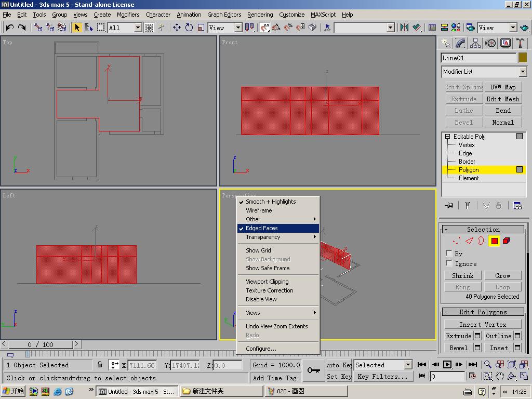Select the Pan hand tool
This screenshot has height=399, width=532.
coord(500,376)
